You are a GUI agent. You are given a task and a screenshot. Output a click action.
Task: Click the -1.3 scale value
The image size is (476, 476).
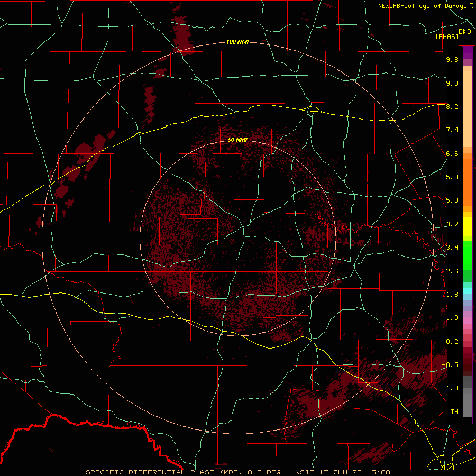[450, 388]
